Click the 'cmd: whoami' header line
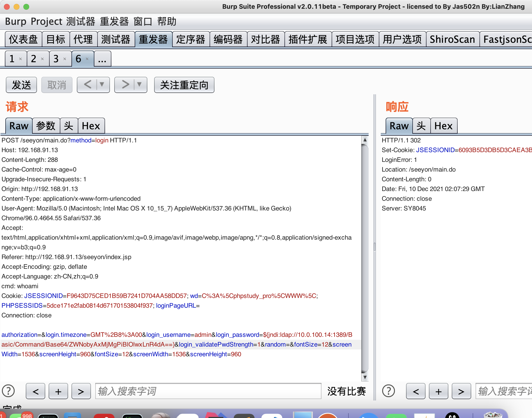This screenshot has height=418, width=532. coord(20,286)
